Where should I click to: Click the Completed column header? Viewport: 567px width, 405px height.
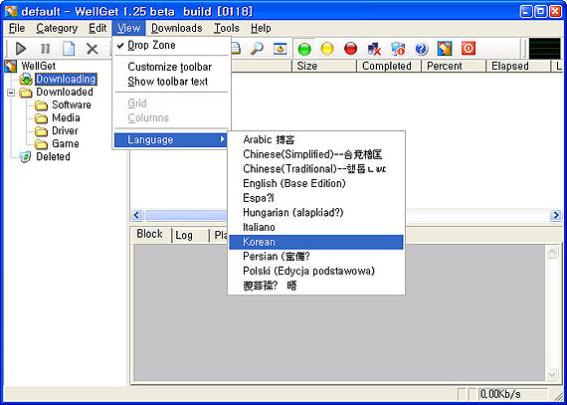click(x=389, y=66)
